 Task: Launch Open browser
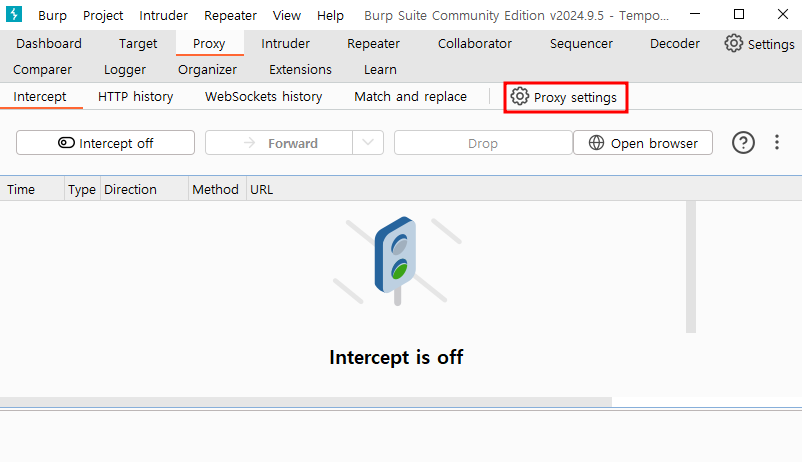(x=643, y=143)
